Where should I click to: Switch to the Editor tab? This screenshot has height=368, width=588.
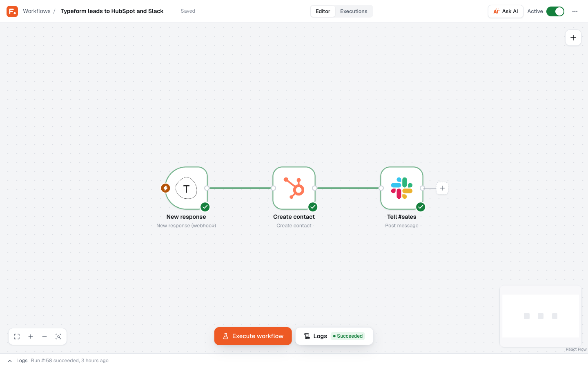click(323, 11)
